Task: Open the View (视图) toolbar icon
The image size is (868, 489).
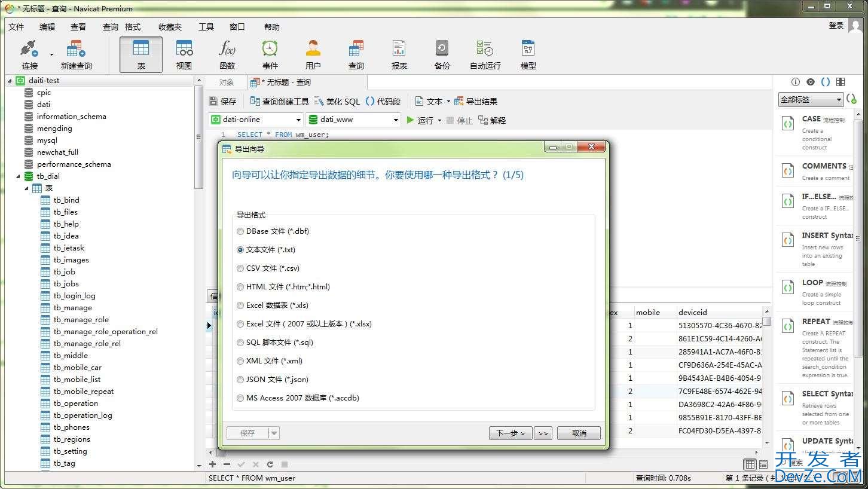Action: (184, 55)
